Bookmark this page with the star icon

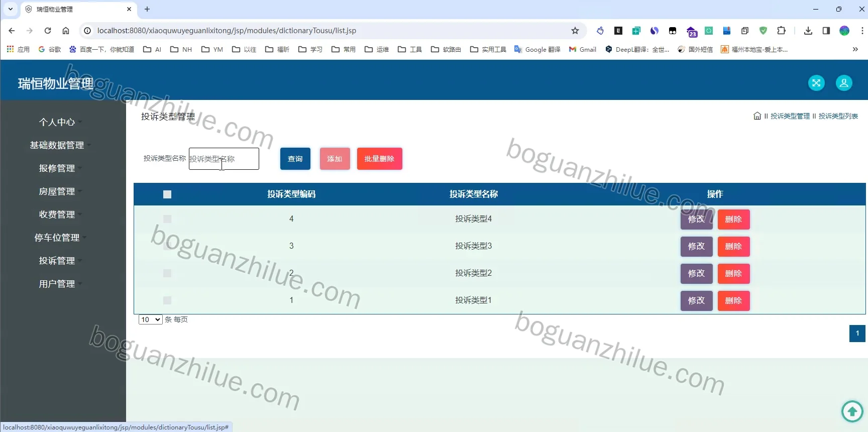575,31
